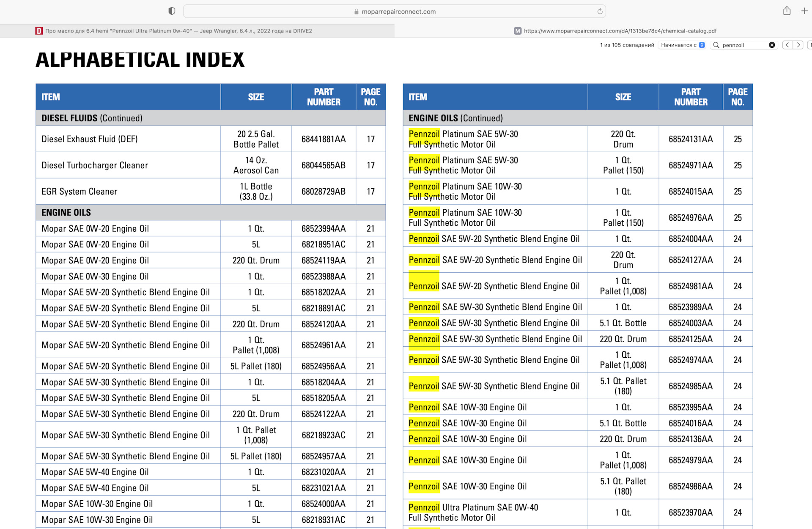Viewport: 812px width, 529px height.
Task: Go to next search match
Action: [798, 45]
